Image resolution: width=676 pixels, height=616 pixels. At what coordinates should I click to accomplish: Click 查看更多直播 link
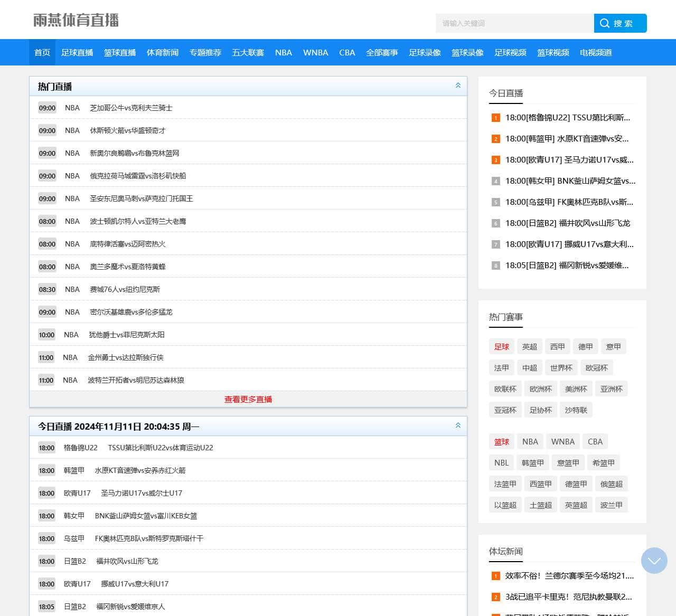click(x=248, y=400)
